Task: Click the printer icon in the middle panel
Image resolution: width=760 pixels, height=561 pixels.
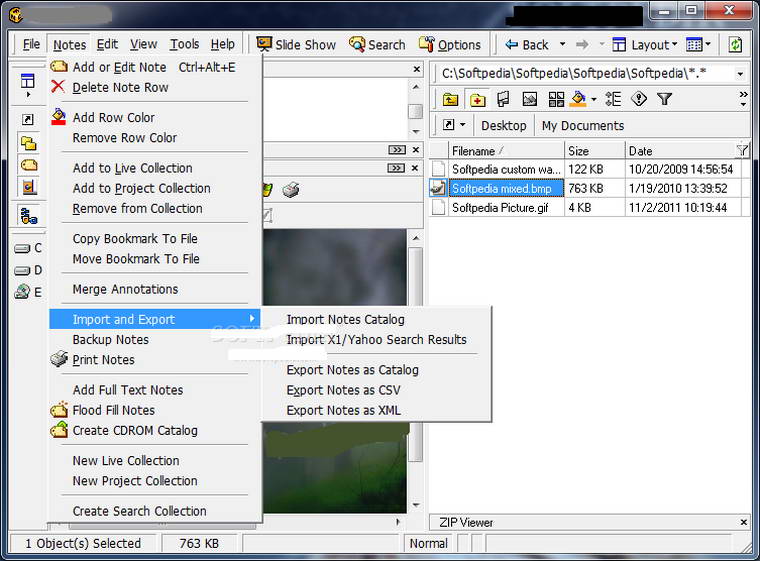Action: (290, 190)
